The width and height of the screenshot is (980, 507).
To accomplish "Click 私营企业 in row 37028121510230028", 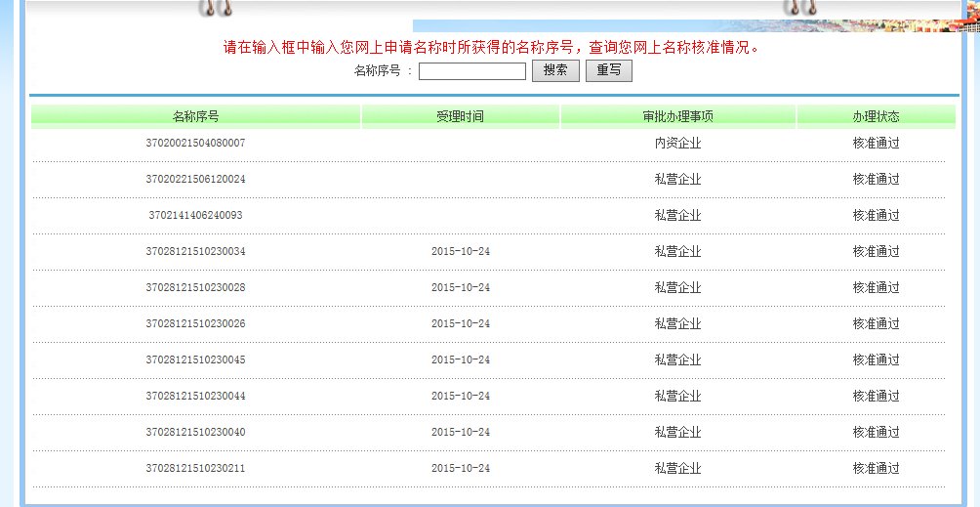I will (678, 287).
